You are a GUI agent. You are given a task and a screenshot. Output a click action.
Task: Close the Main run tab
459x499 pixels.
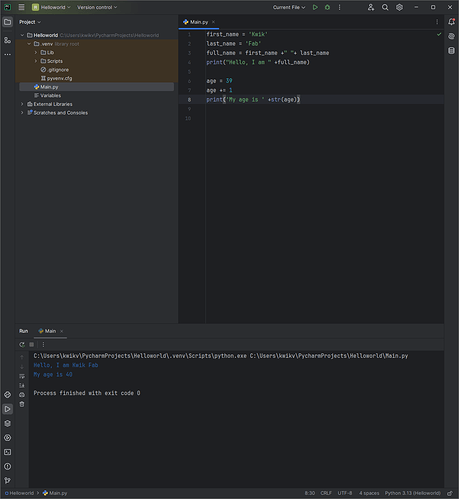[62, 331]
